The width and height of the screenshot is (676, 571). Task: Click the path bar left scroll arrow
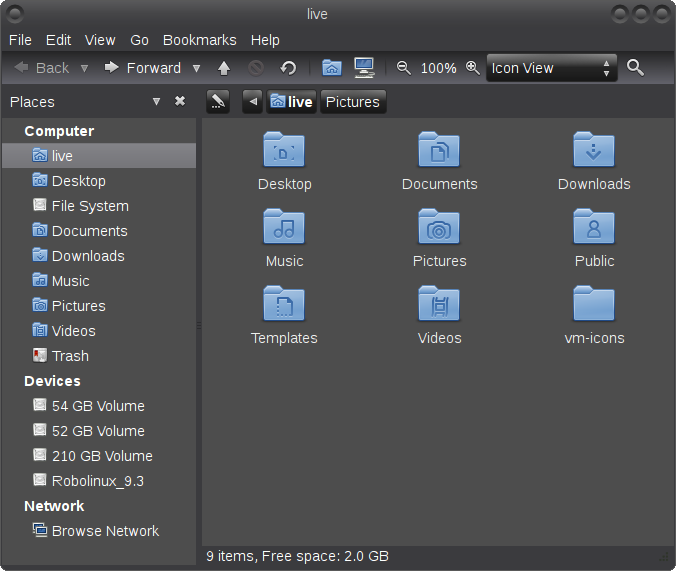253,102
